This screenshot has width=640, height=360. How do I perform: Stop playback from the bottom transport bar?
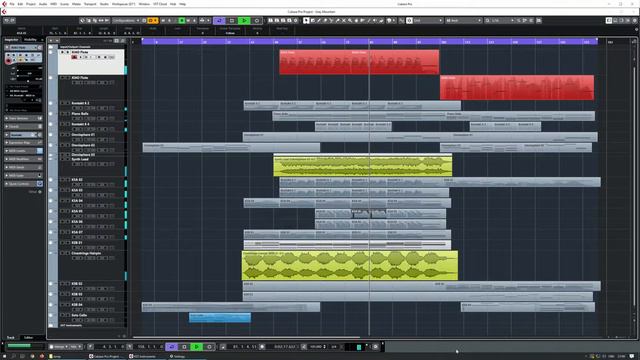[184, 347]
